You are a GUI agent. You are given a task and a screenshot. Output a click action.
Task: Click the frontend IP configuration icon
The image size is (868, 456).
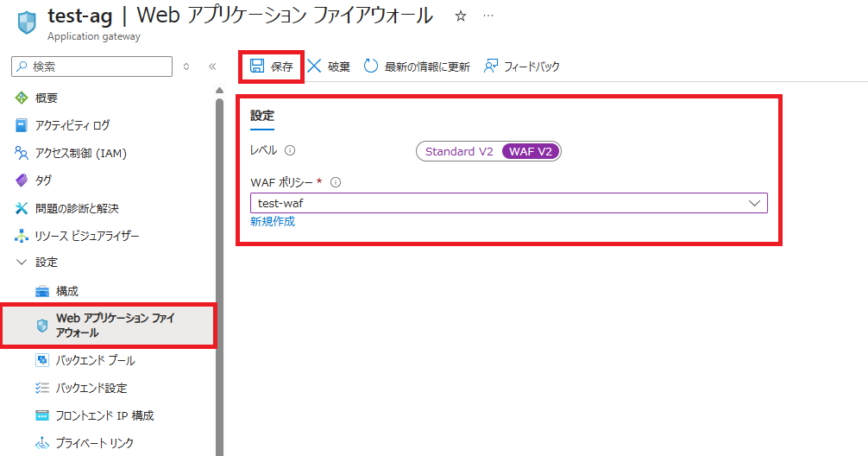pos(42,415)
